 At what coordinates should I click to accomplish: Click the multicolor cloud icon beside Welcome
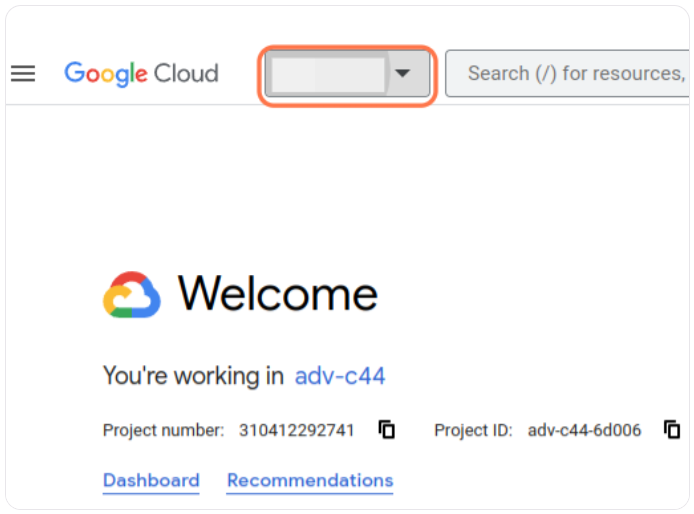[x=131, y=295]
